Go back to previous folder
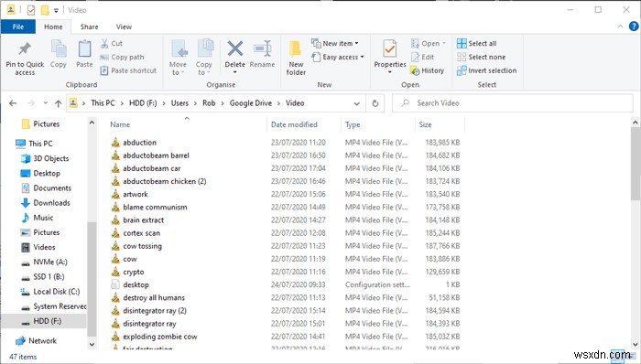Viewport: 641px width, 364px height. tap(13, 103)
